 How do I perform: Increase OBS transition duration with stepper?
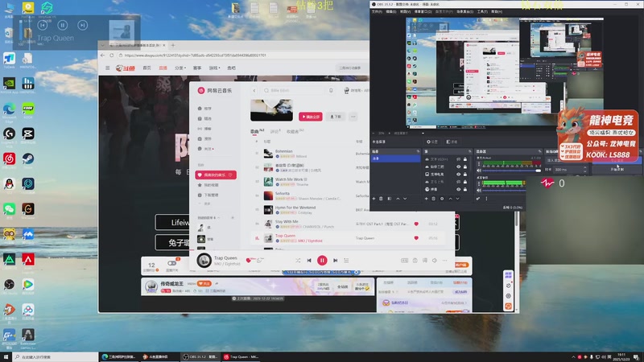coord(585,168)
